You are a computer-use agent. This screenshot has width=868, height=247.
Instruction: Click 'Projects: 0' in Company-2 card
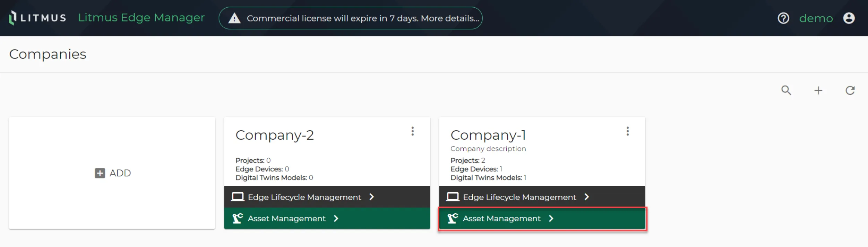click(x=253, y=160)
